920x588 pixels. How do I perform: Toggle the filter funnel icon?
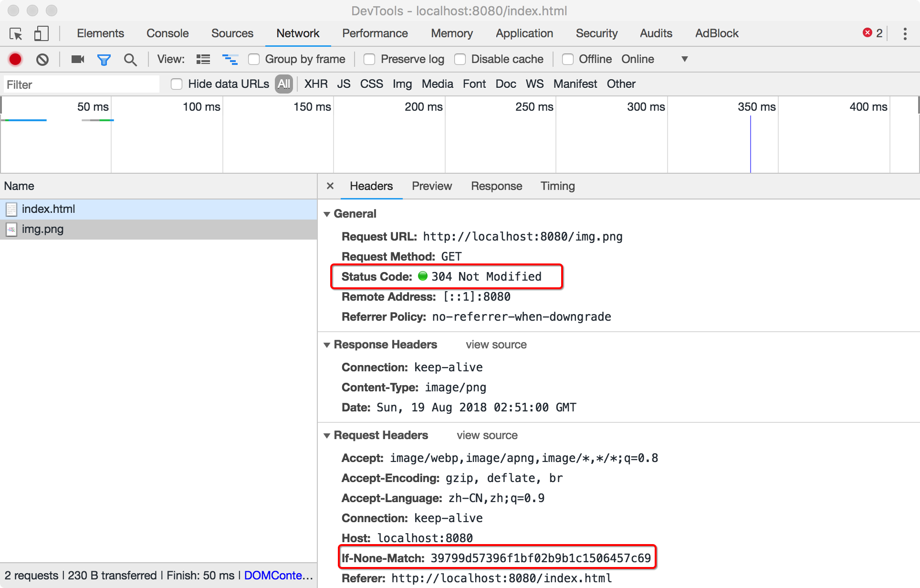coord(104,59)
